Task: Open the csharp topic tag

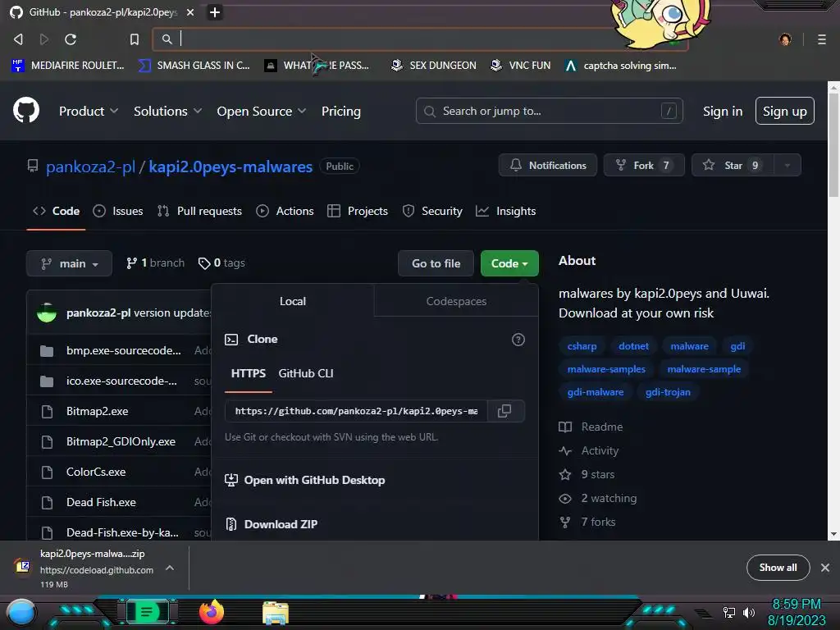Action: (x=582, y=346)
